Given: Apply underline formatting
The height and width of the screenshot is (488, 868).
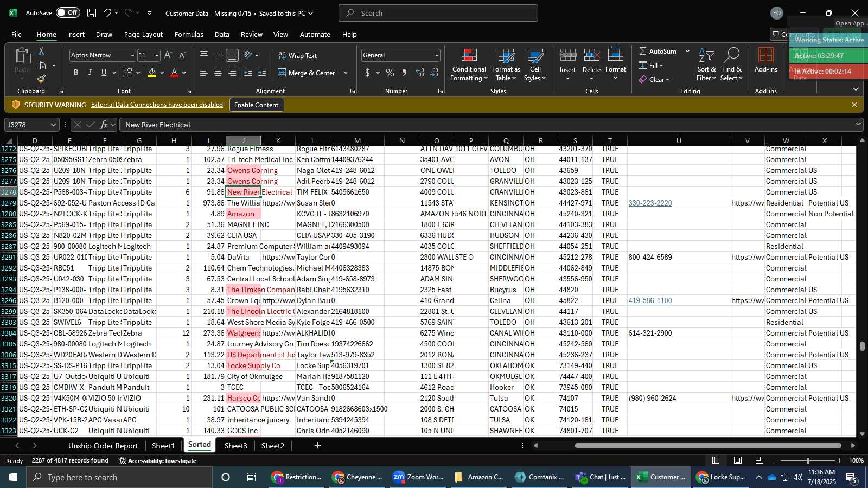Looking at the screenshot, I should [x=104, y=73].
